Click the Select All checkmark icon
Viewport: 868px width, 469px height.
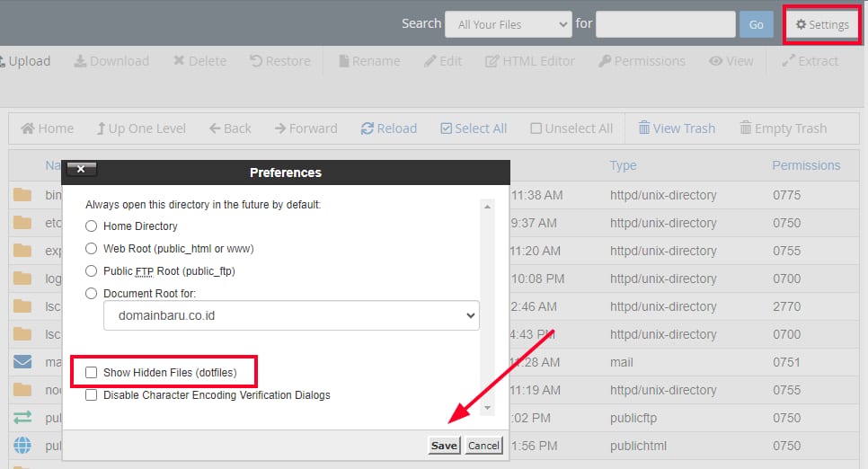click(447, 128)
